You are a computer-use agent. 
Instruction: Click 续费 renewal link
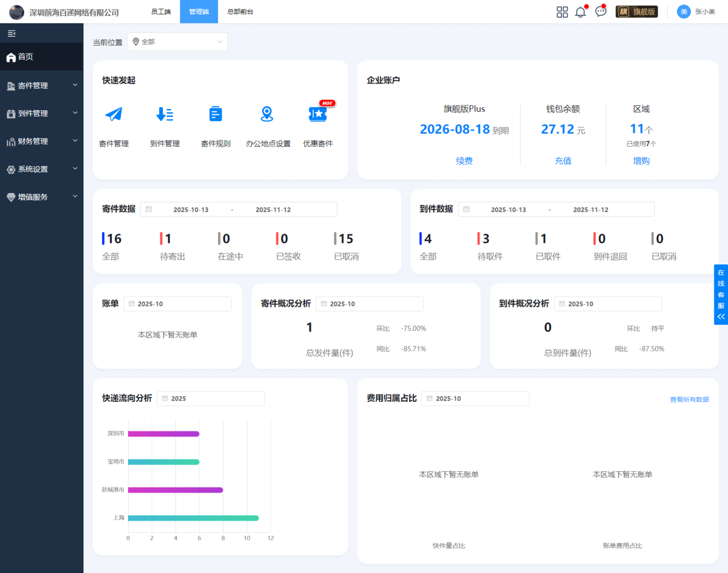(464, 161)
